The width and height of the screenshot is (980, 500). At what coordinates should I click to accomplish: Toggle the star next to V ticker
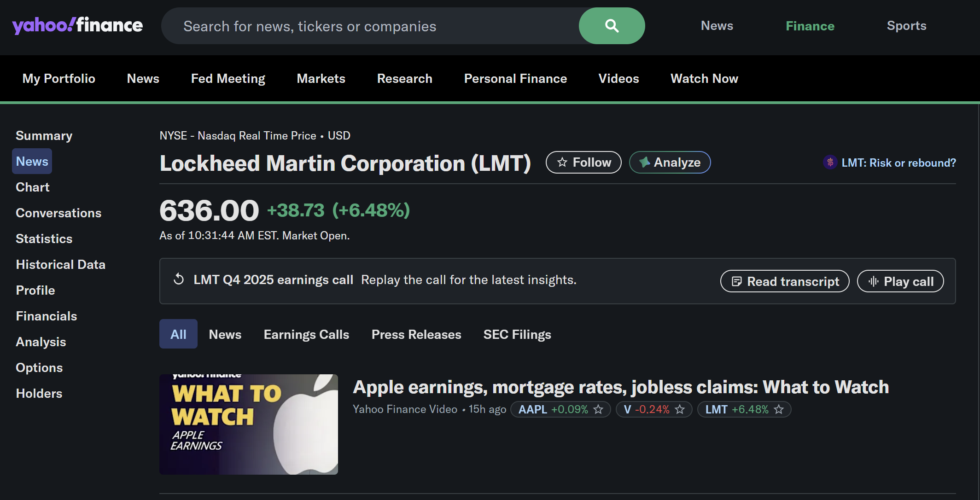(680, 409)
